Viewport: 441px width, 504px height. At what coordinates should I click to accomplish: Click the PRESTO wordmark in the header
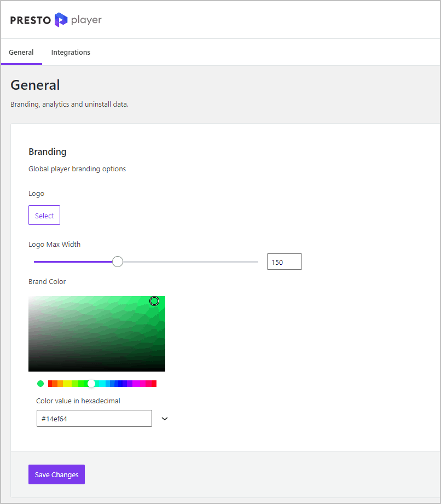[30, 20]
